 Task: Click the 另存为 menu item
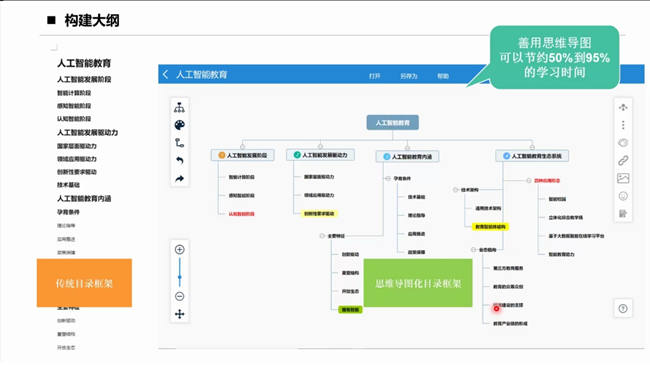point(408,76)
